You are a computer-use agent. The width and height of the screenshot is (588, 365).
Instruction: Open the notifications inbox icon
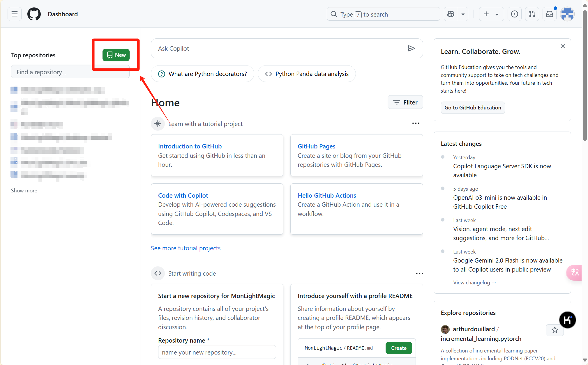click(x=550, y=14)
